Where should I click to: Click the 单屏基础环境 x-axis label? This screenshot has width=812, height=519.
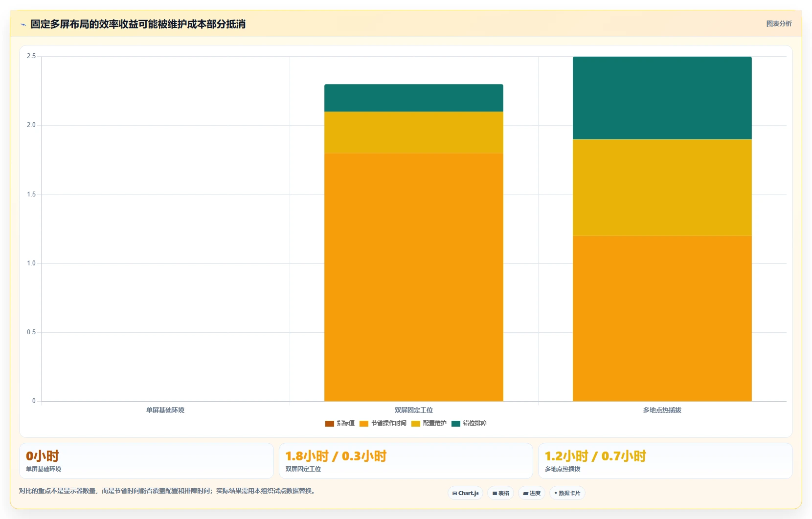[x=165, y=410]
